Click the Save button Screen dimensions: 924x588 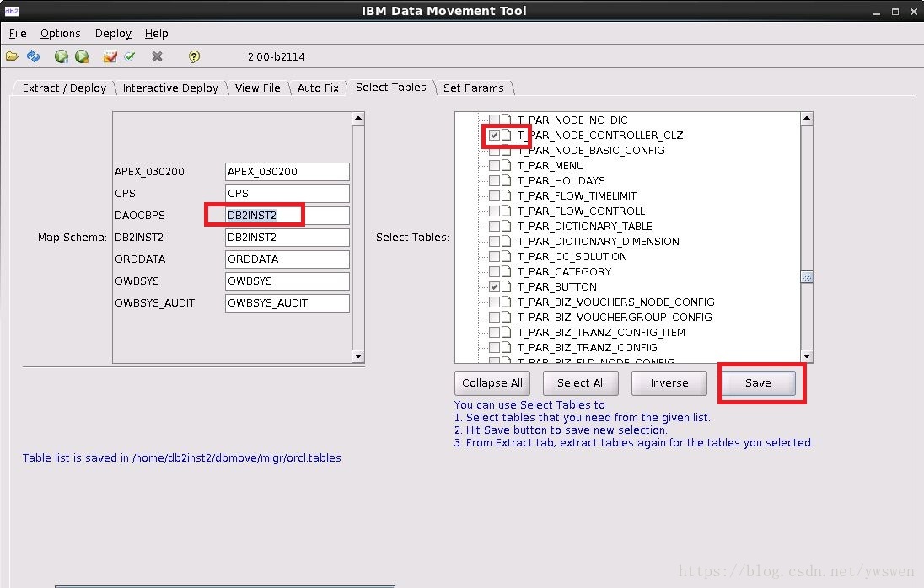click(x=758, y=383)
